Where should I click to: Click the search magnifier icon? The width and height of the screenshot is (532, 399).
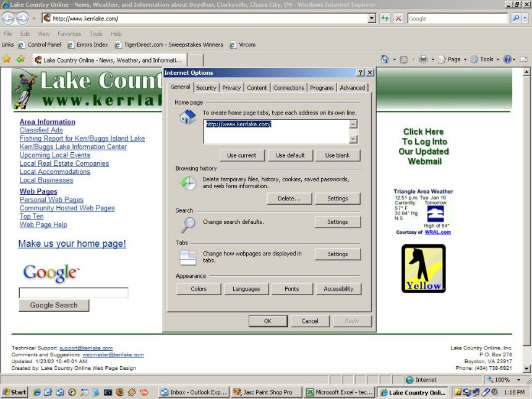[516, 19]
